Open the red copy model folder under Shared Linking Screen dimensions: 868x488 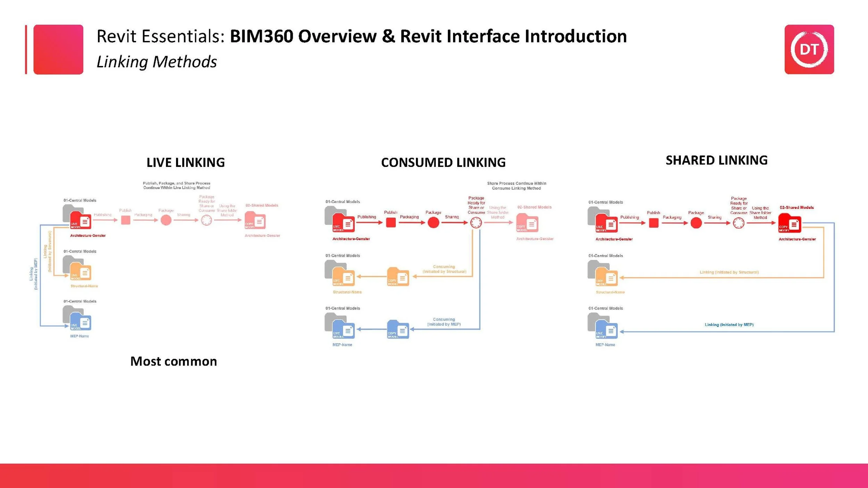(x=790, y=223)
